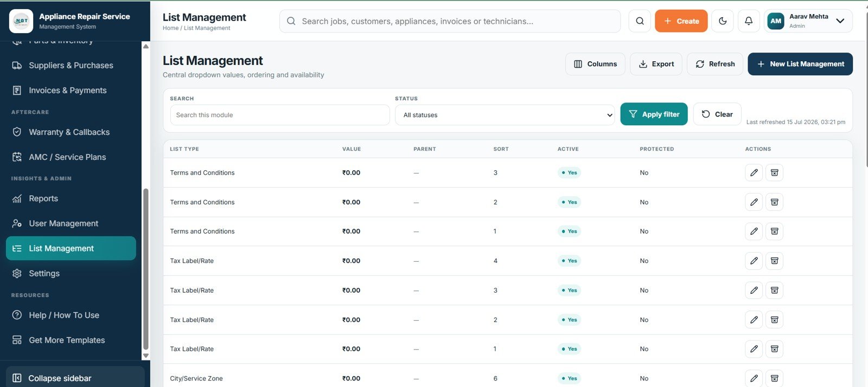Screen dimensions: 868x387
Task: Expand Aarav Mehta account menu
Action: click(808, 21)
